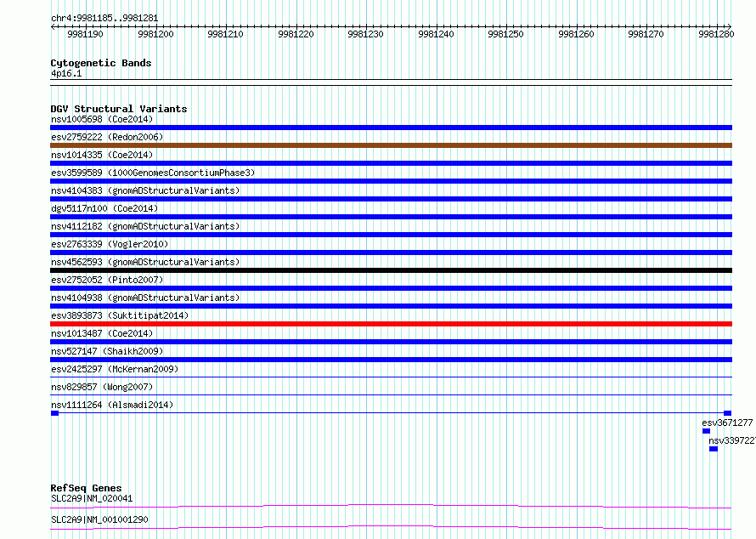Select the blue bar under nsv1013487

coord(391,342)
